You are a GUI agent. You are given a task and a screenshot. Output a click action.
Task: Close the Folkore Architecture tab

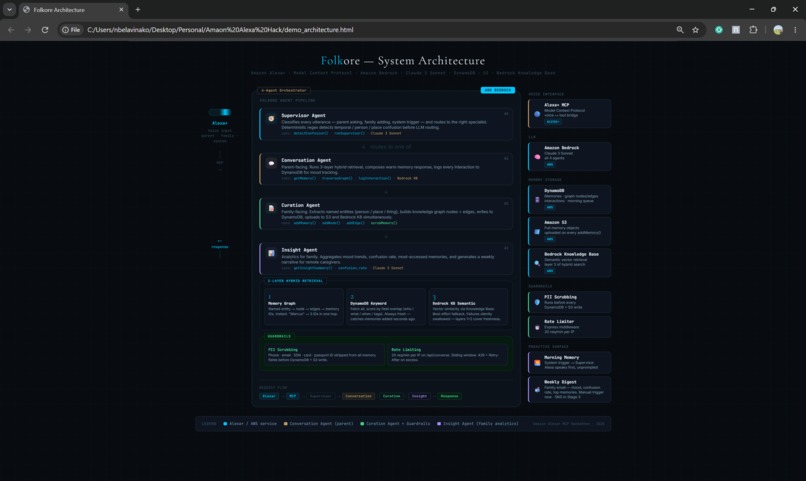click(x=121, y=9)
